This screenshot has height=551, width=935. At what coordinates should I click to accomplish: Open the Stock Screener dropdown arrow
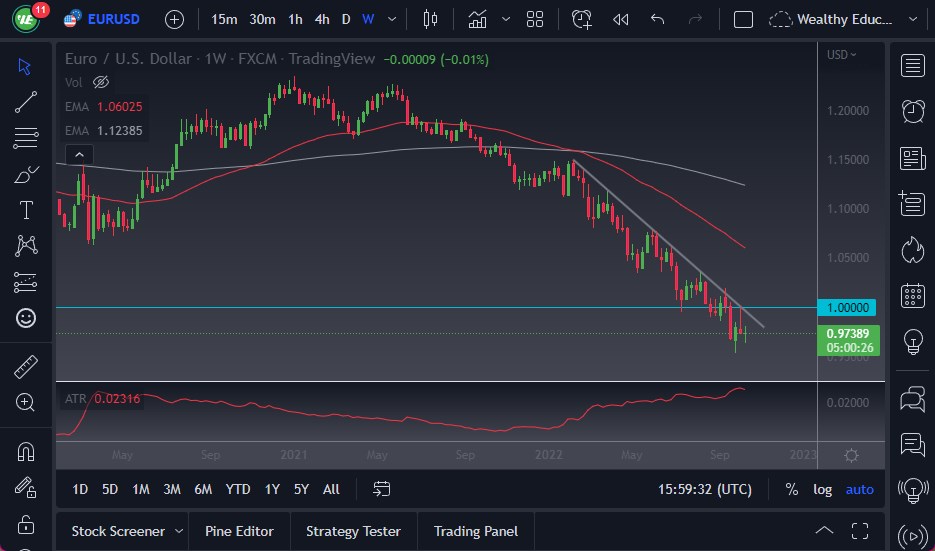click(x=179, y=531)
